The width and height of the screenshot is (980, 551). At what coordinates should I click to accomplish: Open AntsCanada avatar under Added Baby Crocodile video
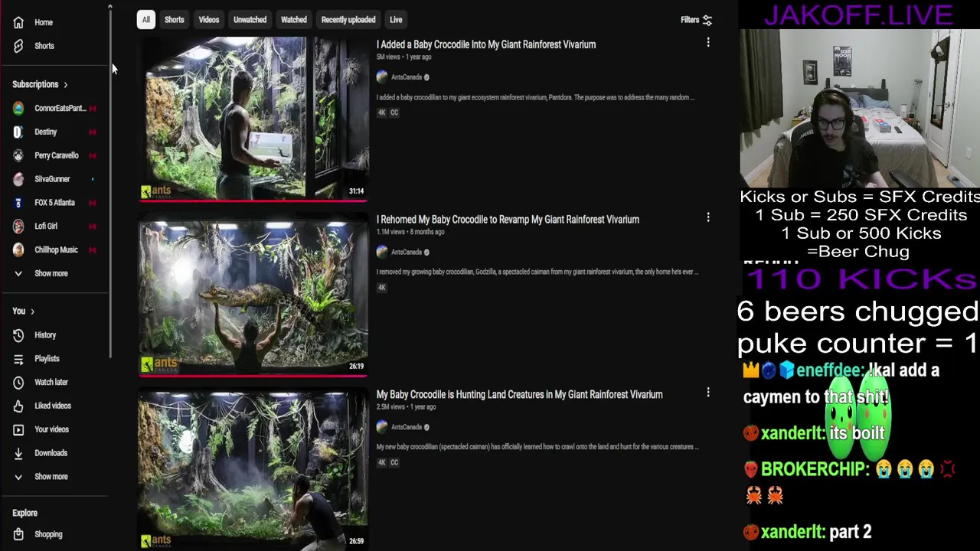(382, 77)
